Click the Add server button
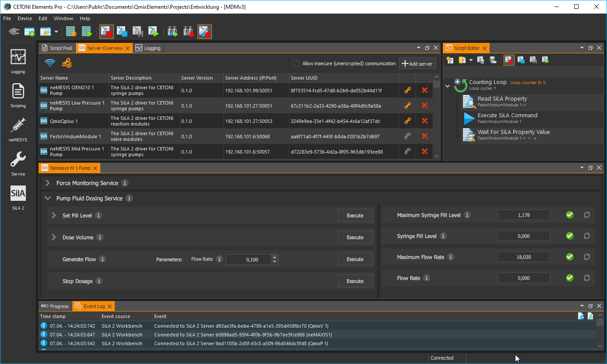The image size is (607, 364). pos(417,63)
